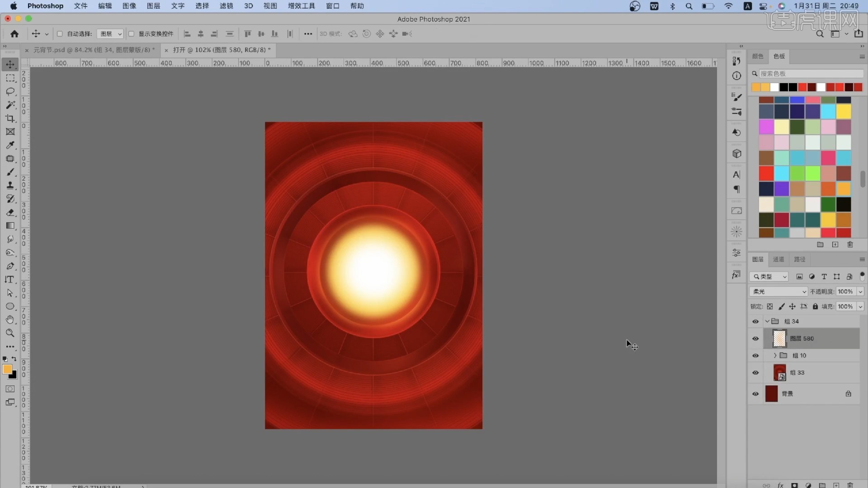Select the Crop tool
The image size is (868, 488).
[10, 118]
